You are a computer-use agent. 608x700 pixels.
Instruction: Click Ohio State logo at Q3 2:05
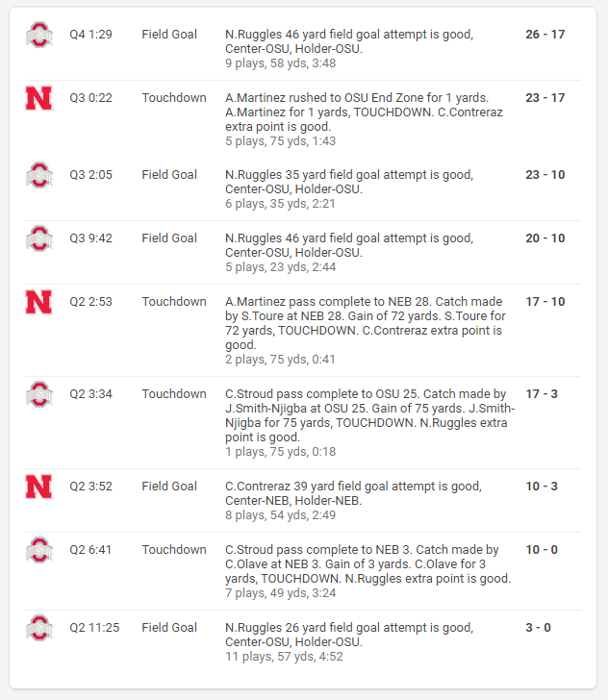[x=39, y=175]
